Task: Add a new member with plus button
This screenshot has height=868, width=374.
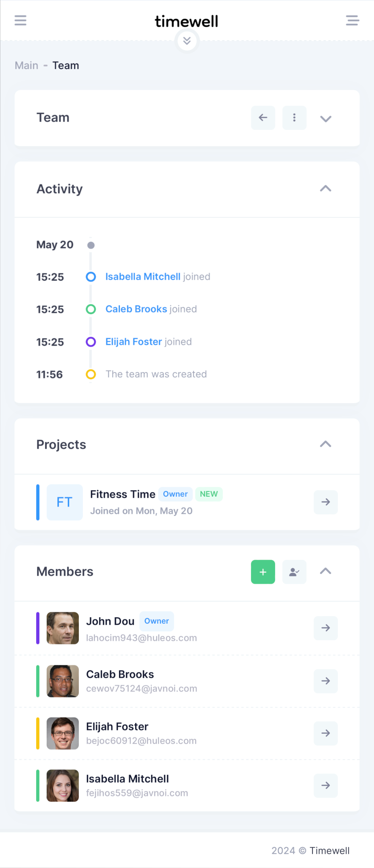Action: pos(263,572)
